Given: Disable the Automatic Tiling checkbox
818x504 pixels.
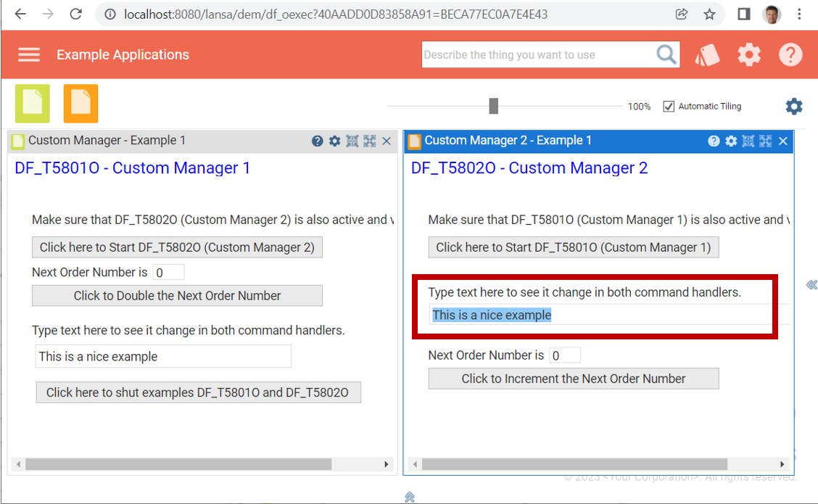Looking at the screenshot, I should point(668,106).
